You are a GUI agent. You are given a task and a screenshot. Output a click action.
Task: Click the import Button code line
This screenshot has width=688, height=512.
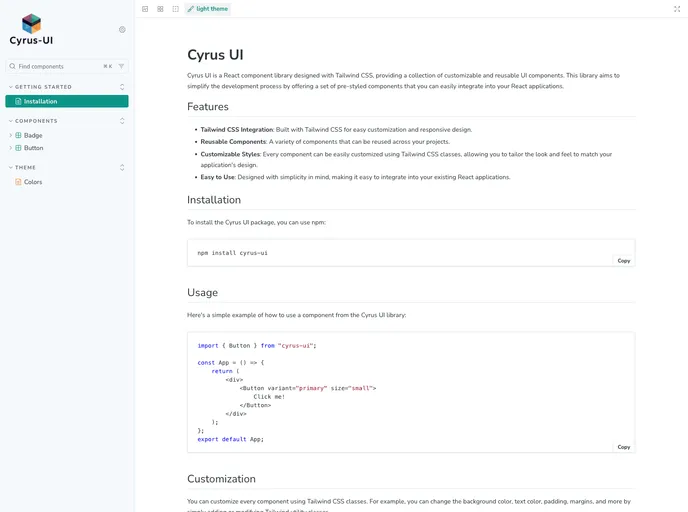[x=257, y=346]
